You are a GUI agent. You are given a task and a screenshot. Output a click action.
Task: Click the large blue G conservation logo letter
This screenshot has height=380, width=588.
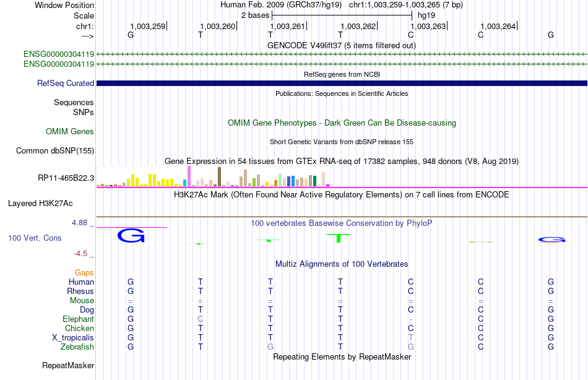click(x=131, y=236)
